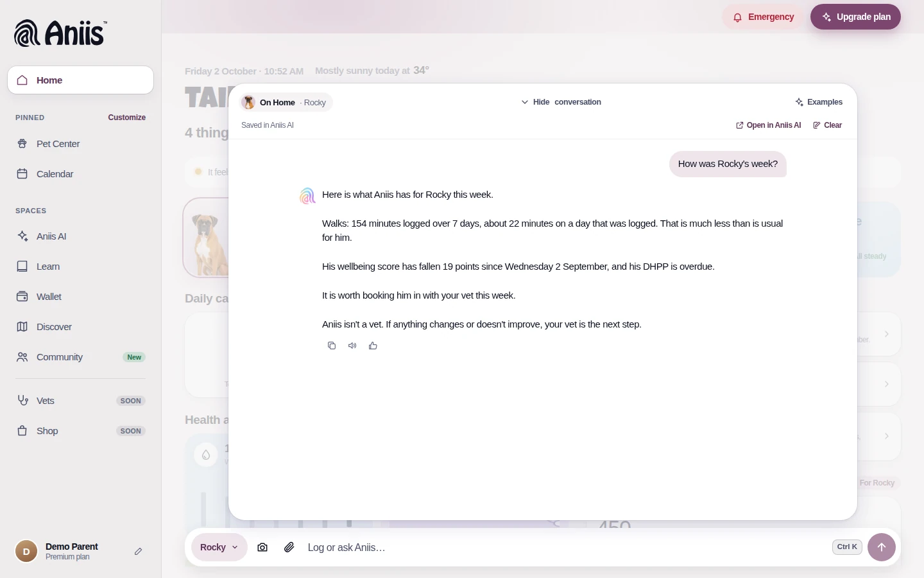
Task: Click the Demo Parent avatar
Action: (x=26, y=551)
